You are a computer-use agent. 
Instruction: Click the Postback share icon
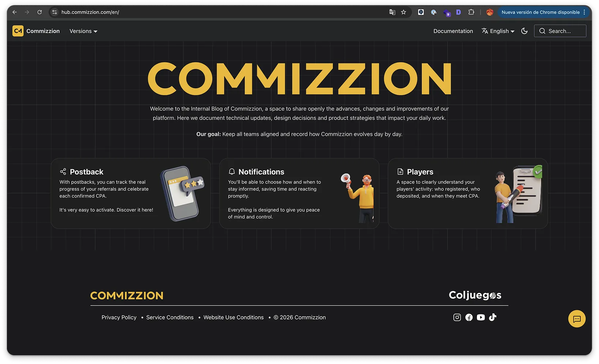pyautogui.click(x=63, y=172)
